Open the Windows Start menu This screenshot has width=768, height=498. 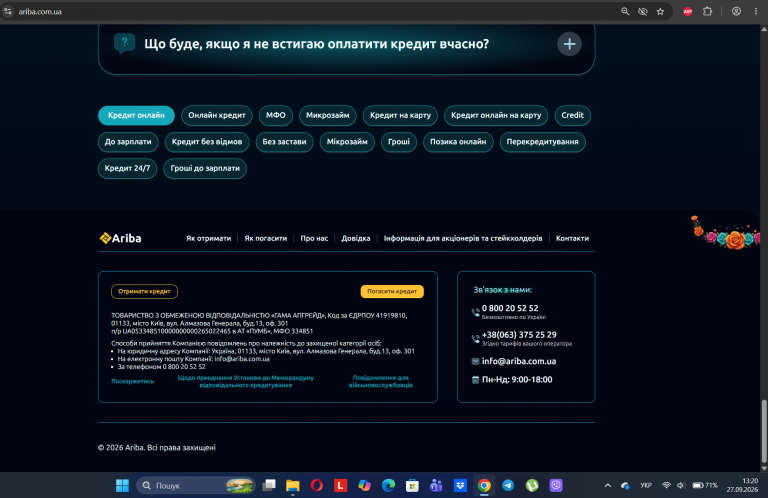[x=122, y=485]
